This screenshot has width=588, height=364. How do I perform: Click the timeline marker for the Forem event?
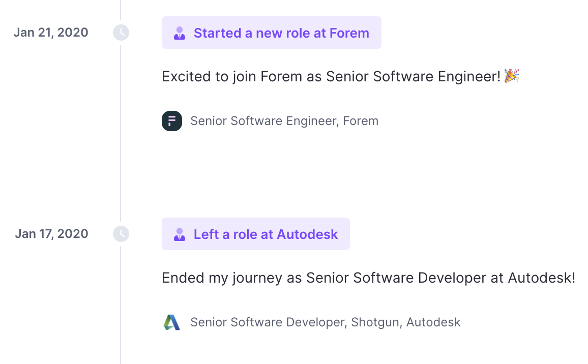[x=121, y=33]
